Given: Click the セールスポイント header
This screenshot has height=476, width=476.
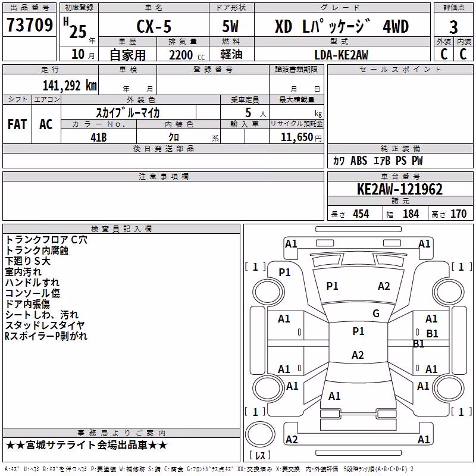Looking at the screenshot, I should tap(400, 69).
